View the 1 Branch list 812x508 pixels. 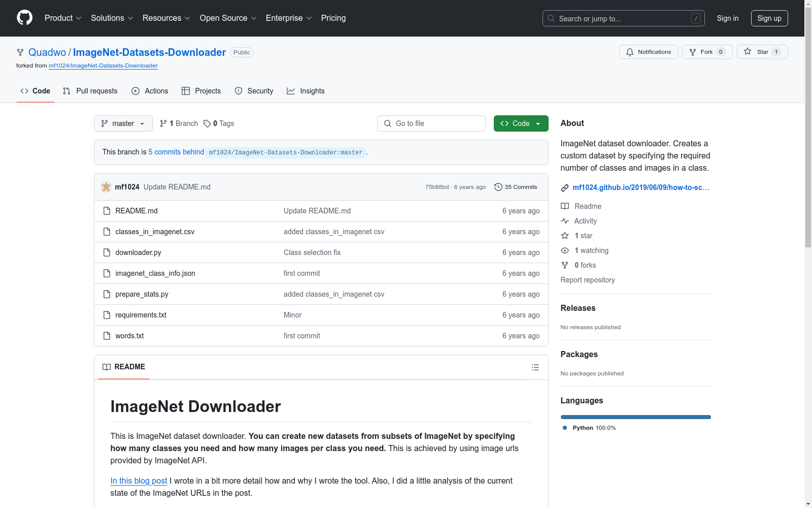[179, 123]
